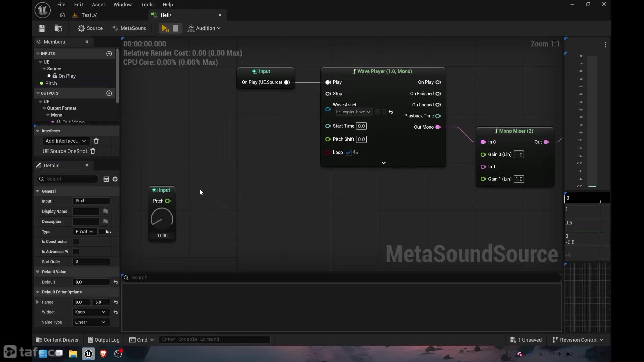This screenshot has height=362, width=644.
Task: Select Pitch in the Members inputs
Action: click(x=51, y=84)
